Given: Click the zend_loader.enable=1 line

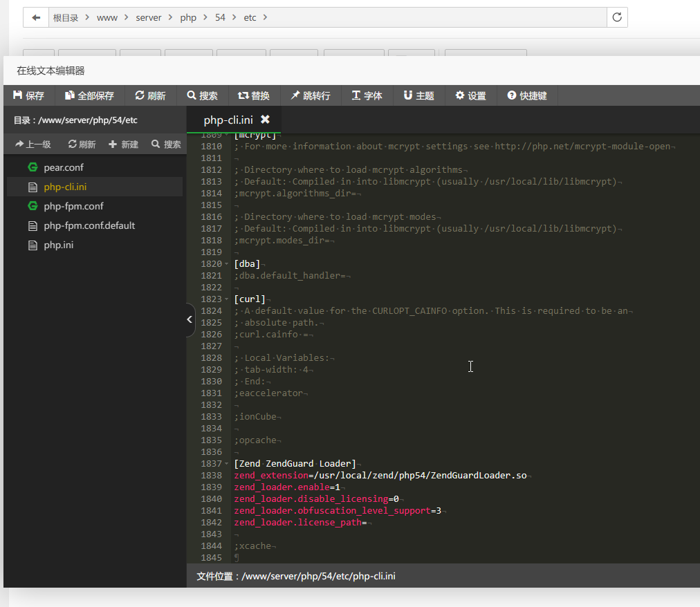Looking at the screenshot, I should click(287, 487).
